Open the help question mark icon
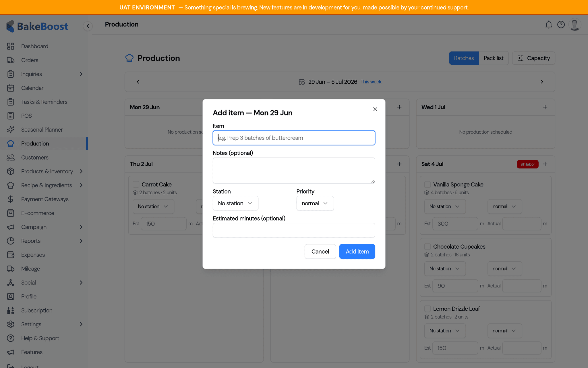 (x=561, y=25)
